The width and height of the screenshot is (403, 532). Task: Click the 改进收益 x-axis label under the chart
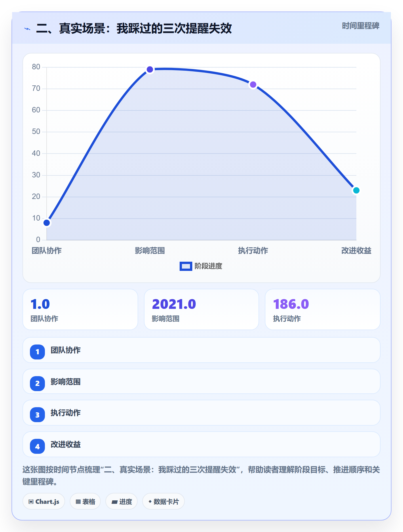coord(356,251)
